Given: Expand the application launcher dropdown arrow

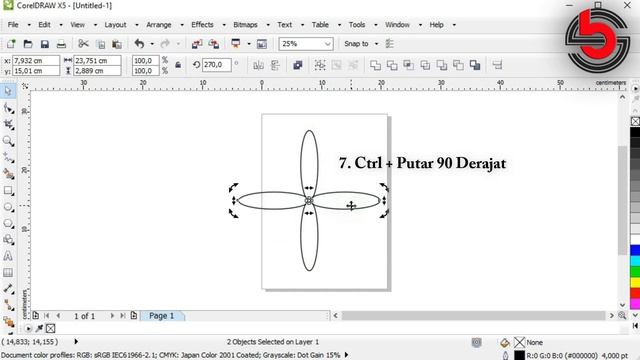Looking at the screenshot, I should click(x=249, y=44).
